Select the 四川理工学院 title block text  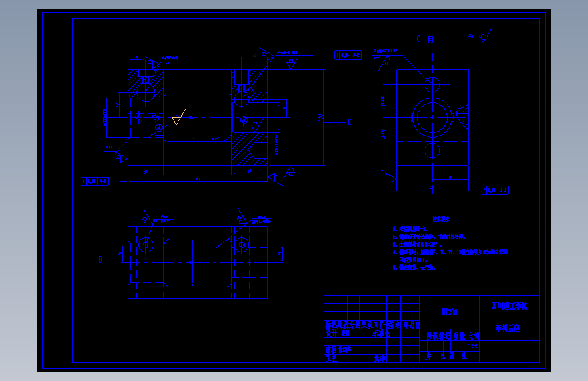point(509,306)
